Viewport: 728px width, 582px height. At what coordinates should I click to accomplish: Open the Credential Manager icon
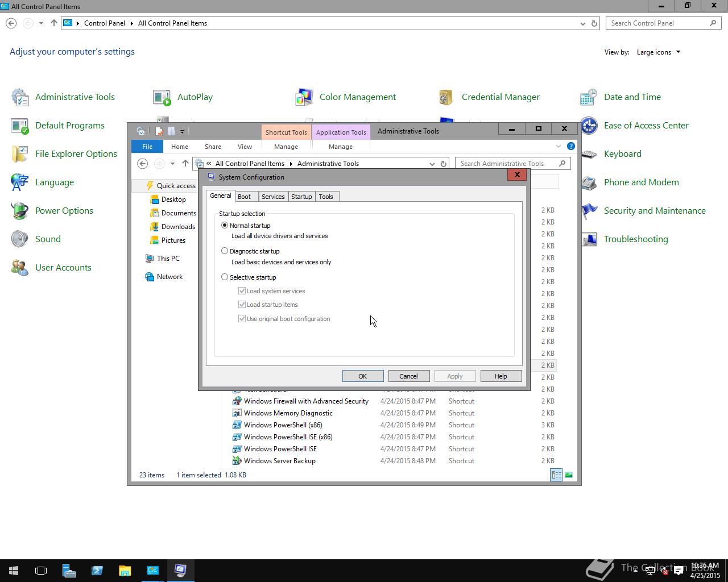tap(446, 97)
